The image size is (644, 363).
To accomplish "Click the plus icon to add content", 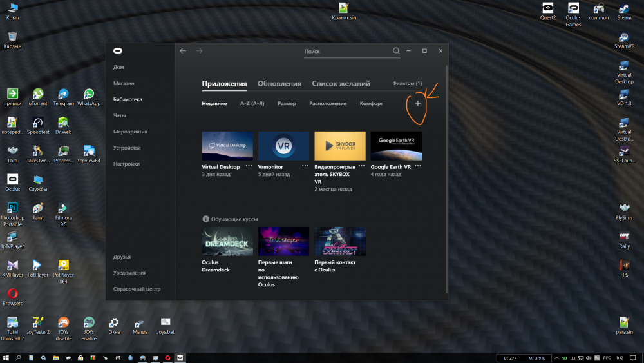I will point(418,103).
